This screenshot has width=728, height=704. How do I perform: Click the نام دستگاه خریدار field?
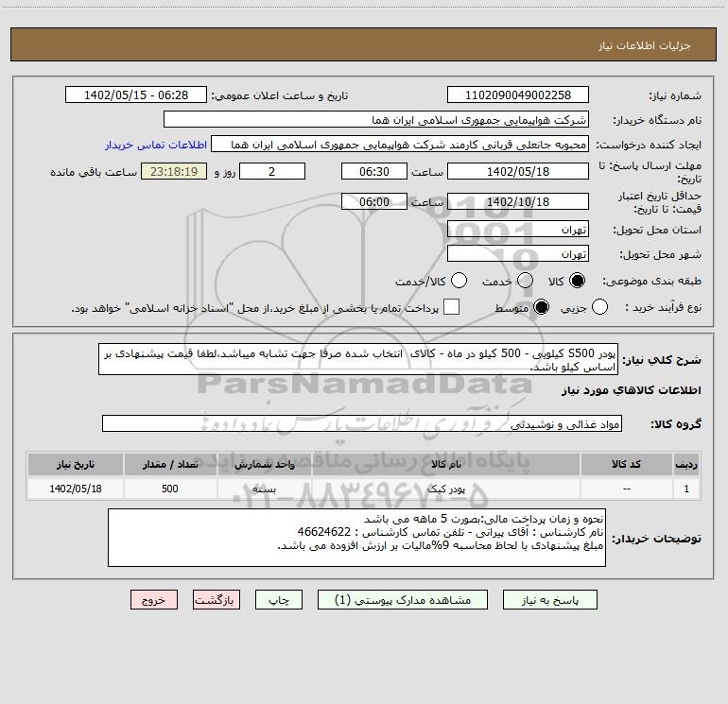point(376,120)
